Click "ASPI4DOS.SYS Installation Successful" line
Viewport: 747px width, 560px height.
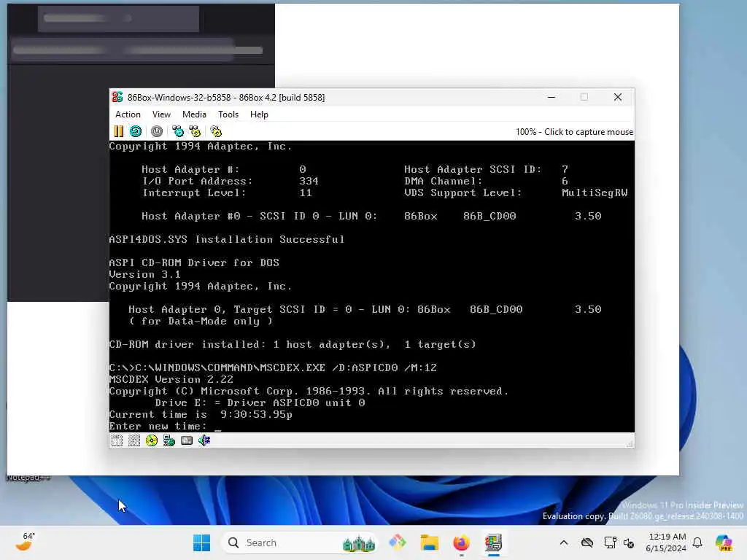[227, 239]
